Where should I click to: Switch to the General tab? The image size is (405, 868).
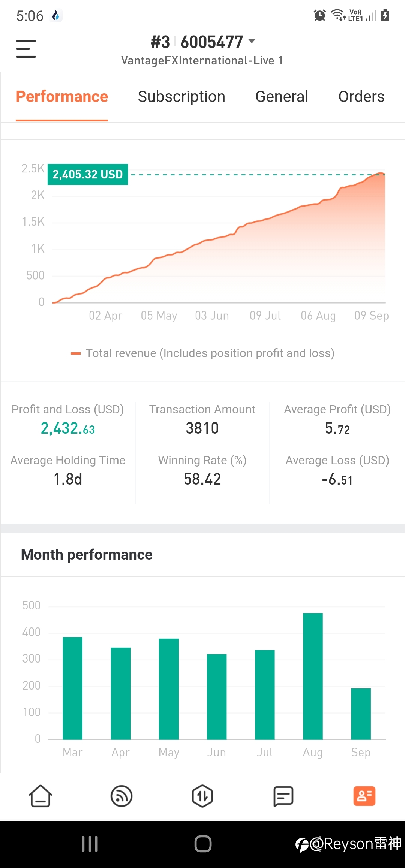pos(282,97)
